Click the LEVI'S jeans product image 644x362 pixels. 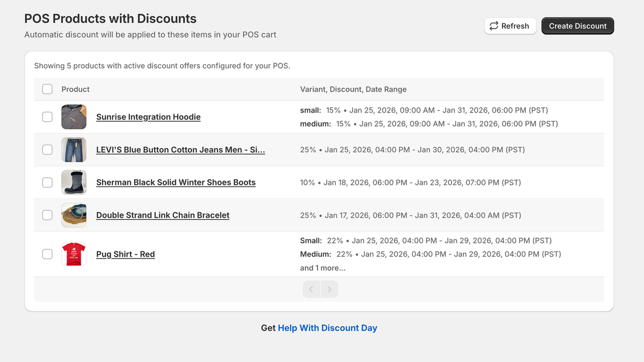(x=74, y=150)
